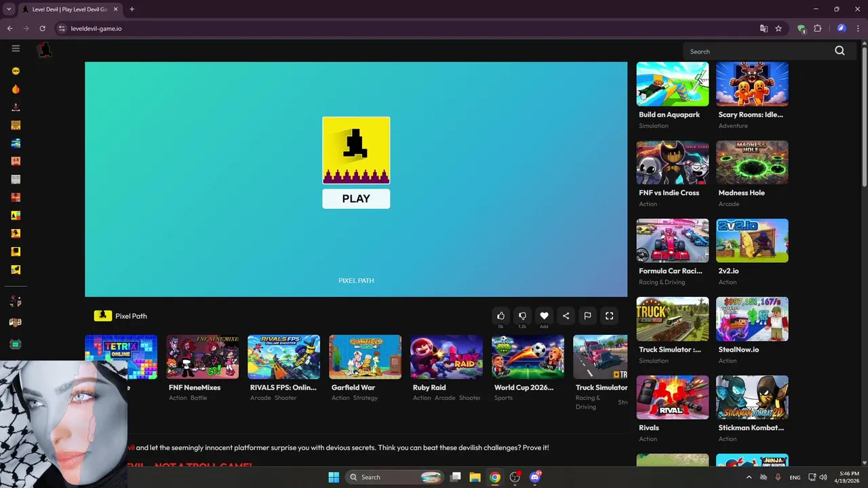
Task: Click the site search input field
Action: [x=758, y=52]
